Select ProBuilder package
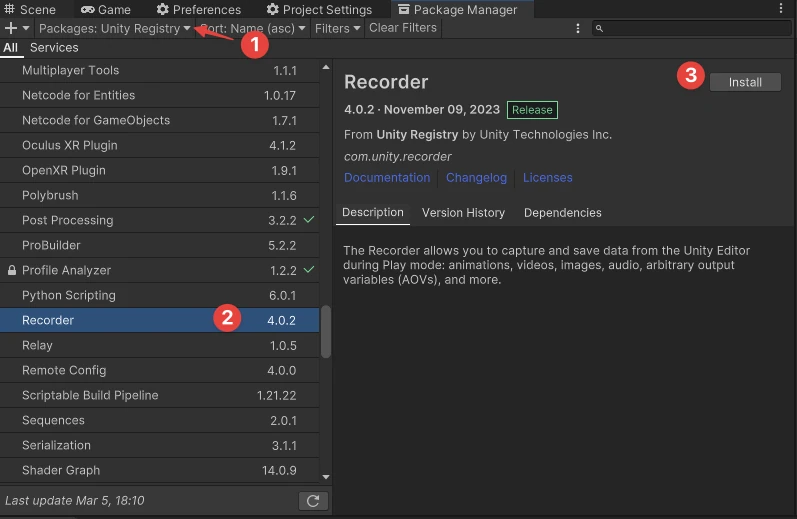Image resolution: width=797 pixels, height=519 pixels. [160, 245]
